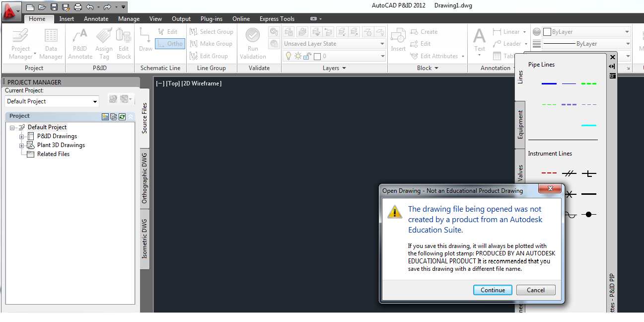Image resolution: width=644 pixels, height=322 pixels.
Task: Select Related Files in project tree
Action: 53,154
